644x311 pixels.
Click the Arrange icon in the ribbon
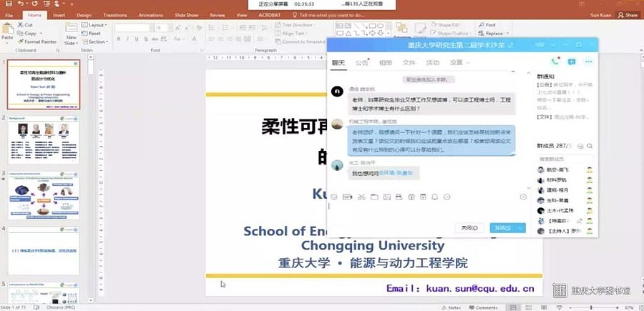pos(401,29)
